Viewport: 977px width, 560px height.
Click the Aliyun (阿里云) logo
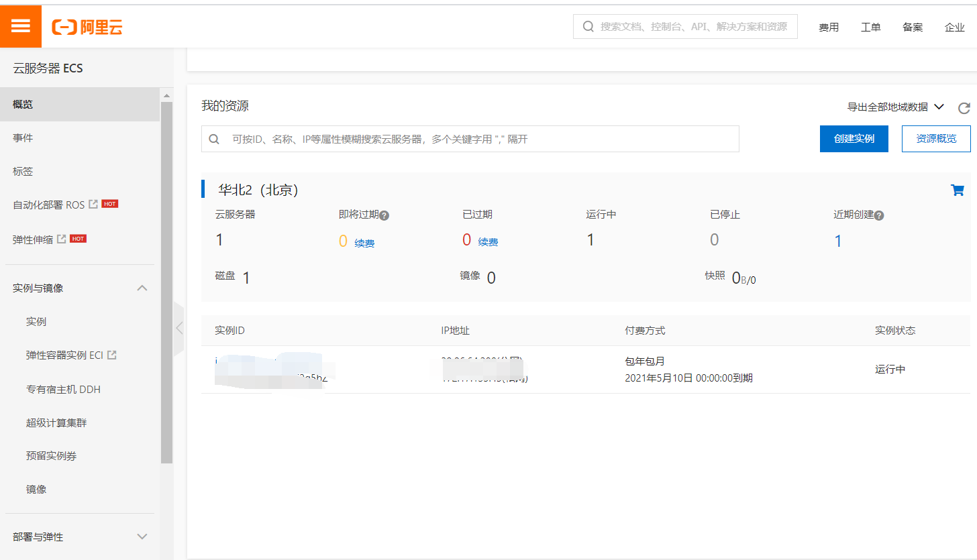point(87,27)
